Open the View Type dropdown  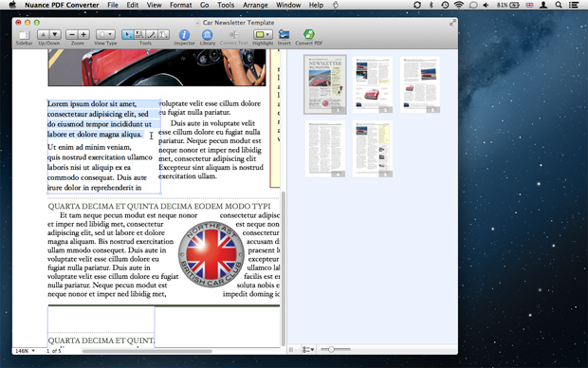click(x=105, y=35)
